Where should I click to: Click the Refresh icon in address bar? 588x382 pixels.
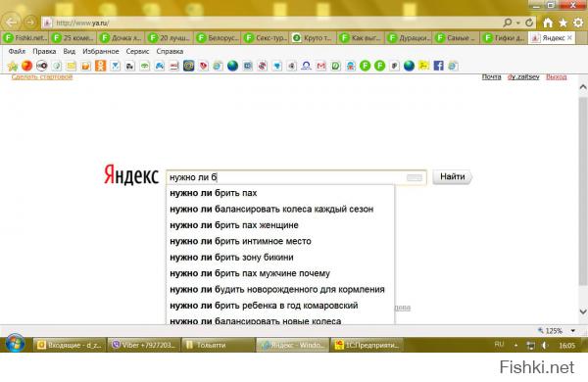[529, 23]
